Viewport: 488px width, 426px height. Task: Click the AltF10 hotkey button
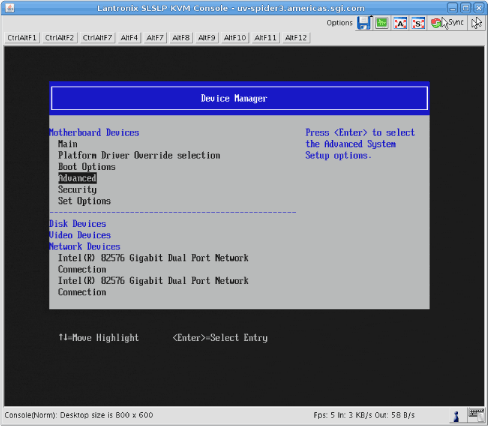[235, 38]
